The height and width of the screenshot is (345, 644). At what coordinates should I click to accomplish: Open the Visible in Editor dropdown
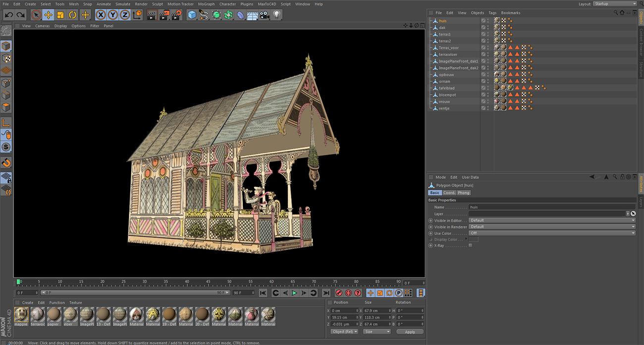pos(552,220)
